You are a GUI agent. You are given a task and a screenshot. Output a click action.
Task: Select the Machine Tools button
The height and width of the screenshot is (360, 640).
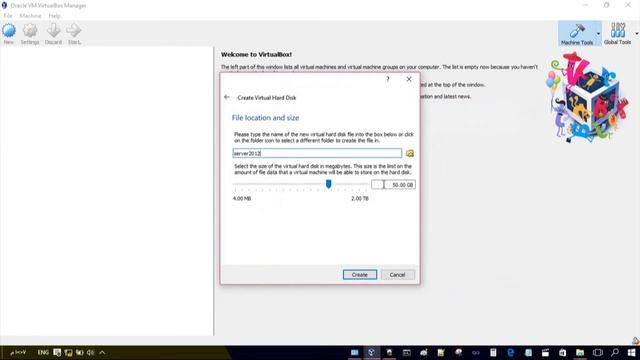coord(577,33)
